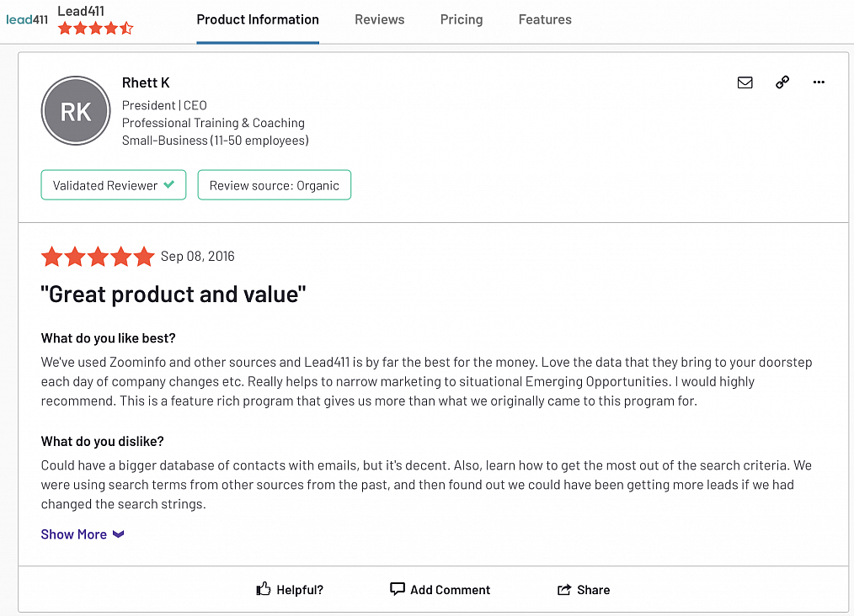854x616 pixels.
Task: Click the Lead411 logo
Action: [x=27, y=19]
